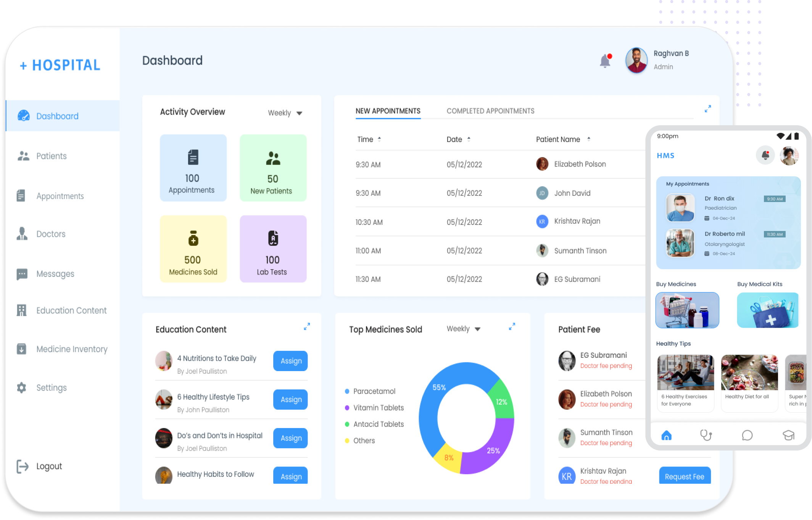Image resolution: width=812 pixels, height=520 pixels.
Task: Tap the home icon in mobile nav
Action: pos(666,435)
